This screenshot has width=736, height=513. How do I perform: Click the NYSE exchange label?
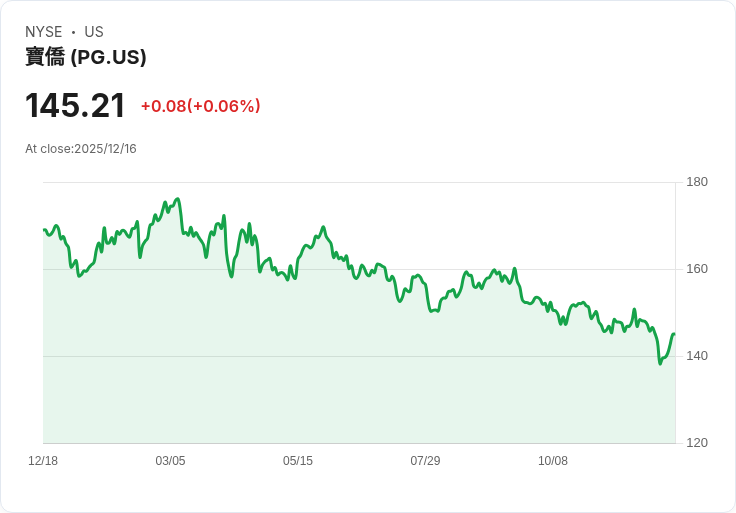point(43,32)
